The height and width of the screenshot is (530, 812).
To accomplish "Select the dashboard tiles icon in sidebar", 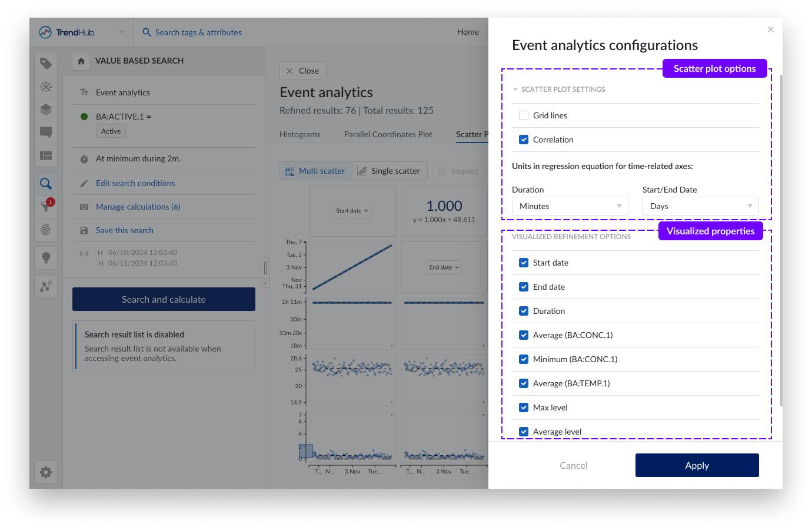I will (46, 155).
